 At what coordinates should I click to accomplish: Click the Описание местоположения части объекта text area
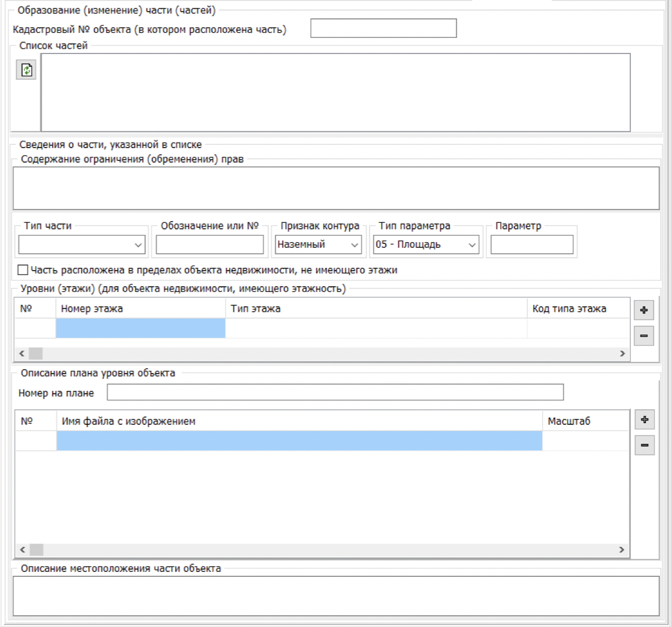point(335,596)
